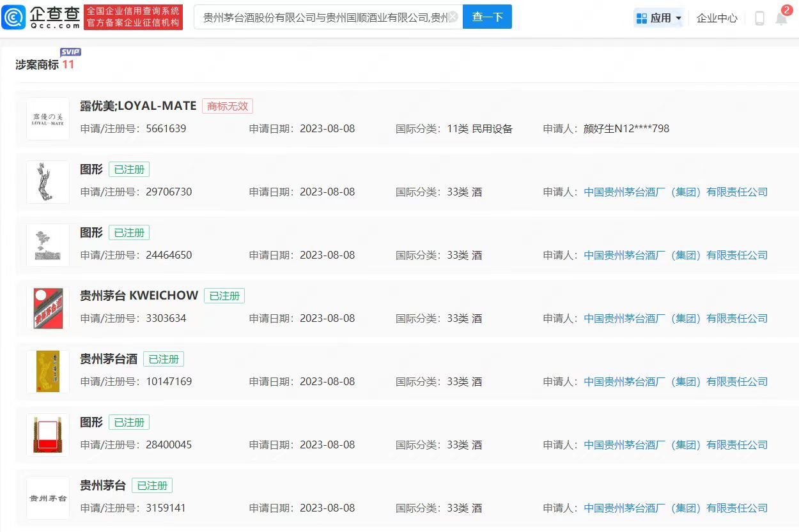Open the mobile phone app icon
Screen dimensions: 799x532
point(759,18)
